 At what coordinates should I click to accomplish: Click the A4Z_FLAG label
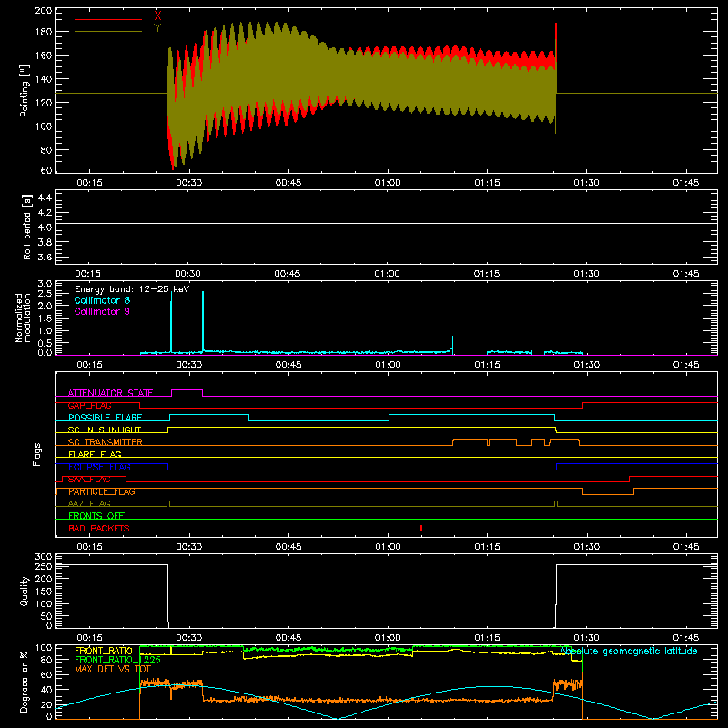pyautogui.click(x=89, y=503)
